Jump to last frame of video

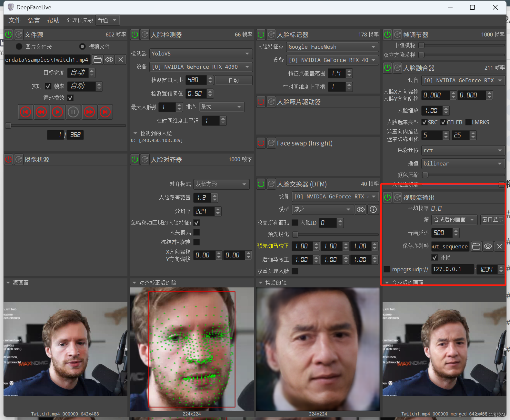[105, 112]
